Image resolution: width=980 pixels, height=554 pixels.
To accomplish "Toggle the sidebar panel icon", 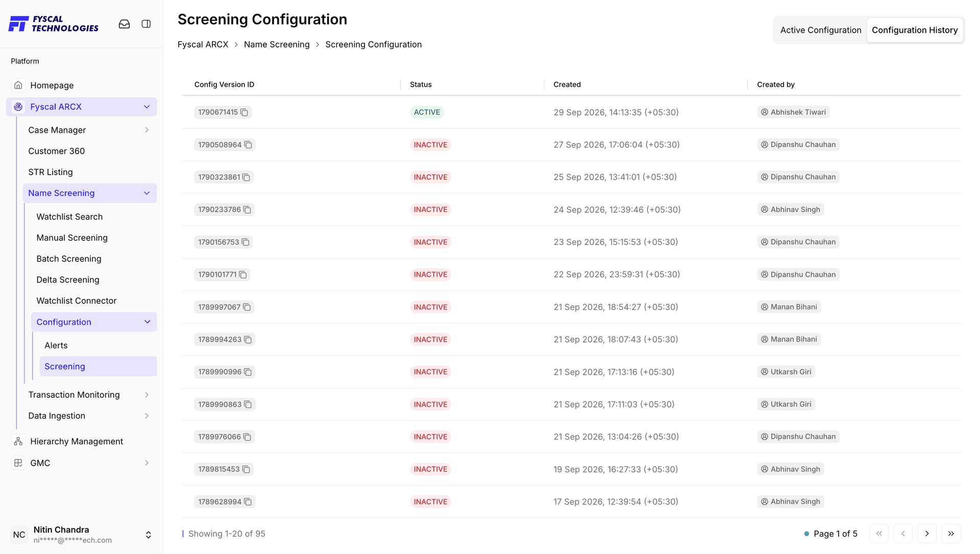I will [x=146, y=24].
